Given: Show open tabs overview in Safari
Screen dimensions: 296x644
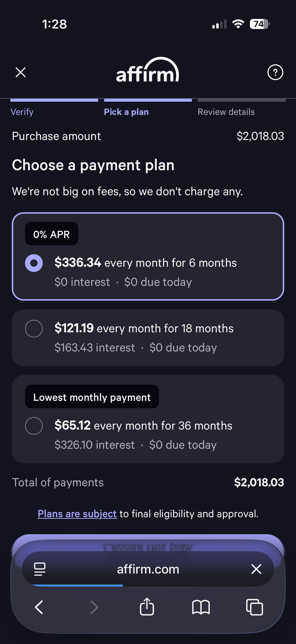Looking at the screenshot, I should (254, 607).
